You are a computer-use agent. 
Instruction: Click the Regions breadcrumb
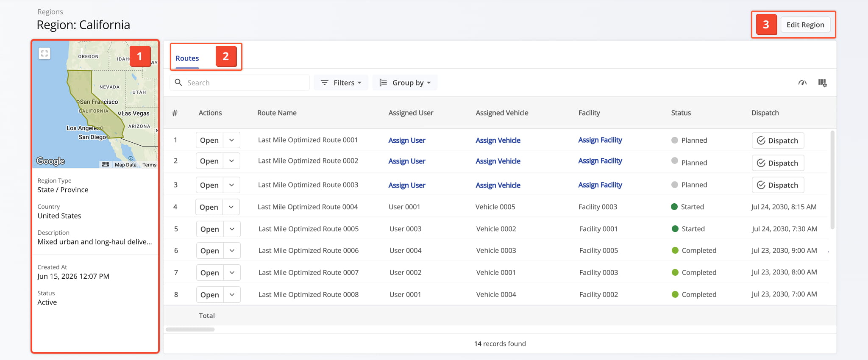50,12
